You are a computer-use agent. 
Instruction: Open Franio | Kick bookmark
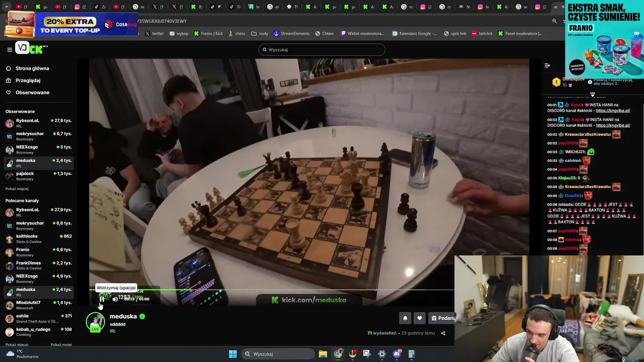208,34
